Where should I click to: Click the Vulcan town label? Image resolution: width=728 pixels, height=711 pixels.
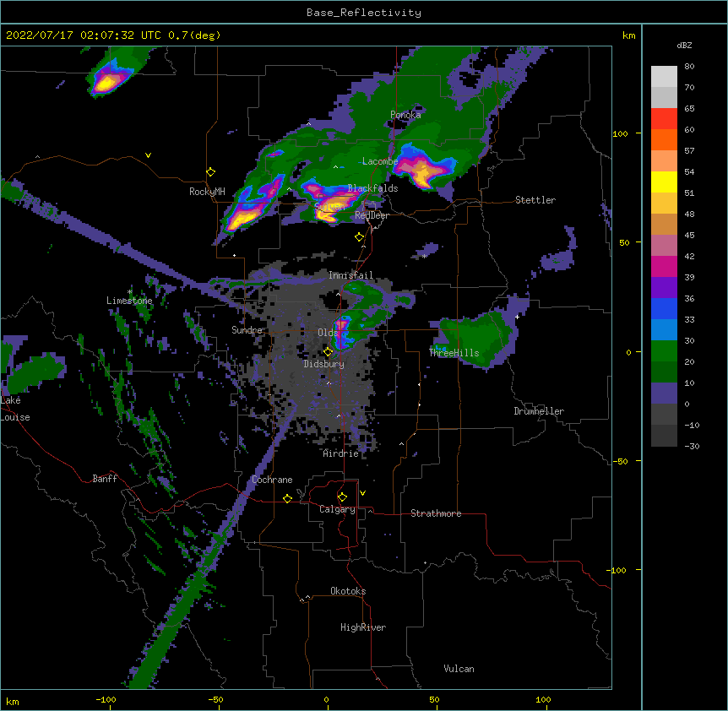[x=459, y=669]
